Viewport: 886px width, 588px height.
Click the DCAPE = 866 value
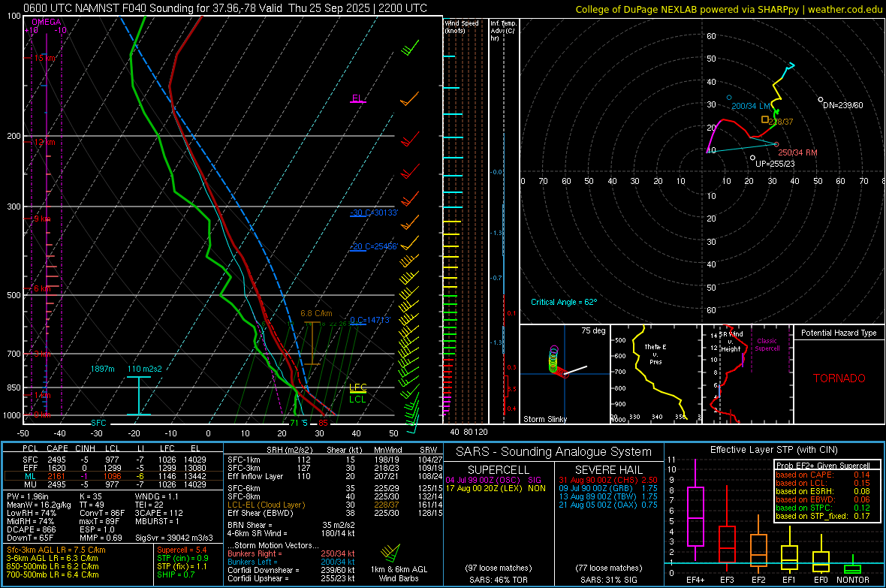(x=31, y=529)
